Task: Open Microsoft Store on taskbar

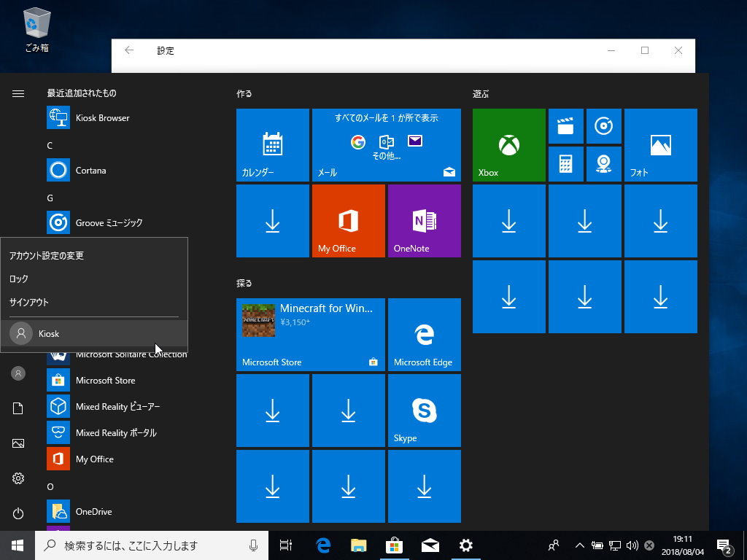Action: [395, 545]
